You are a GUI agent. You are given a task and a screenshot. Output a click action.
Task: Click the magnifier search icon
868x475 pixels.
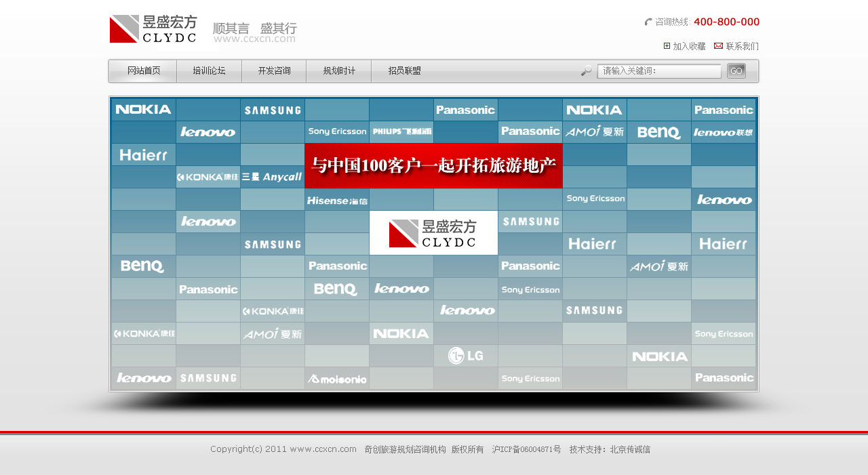pos(587,70)
